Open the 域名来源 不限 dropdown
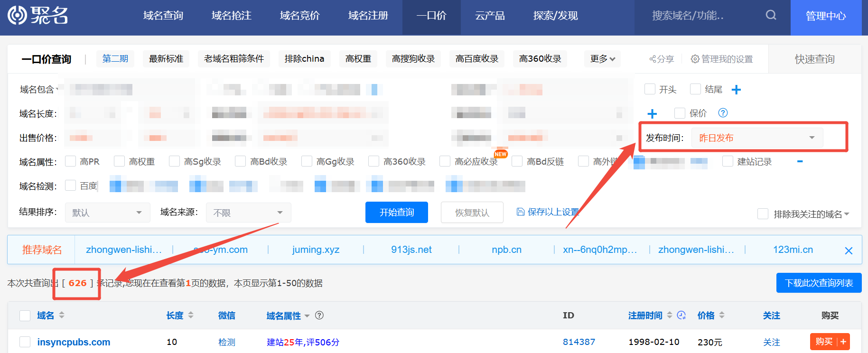The width and height of the screenshot is (868, 353). (249, 213)
